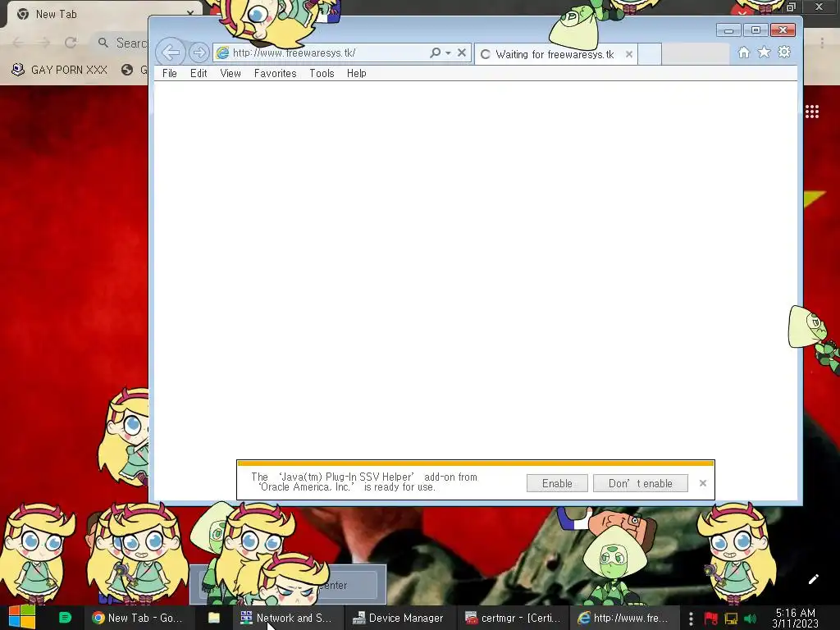Open Chrome three-dot menu
Image resolution: width=840 pixels, height=630 pixels.
point(822,43)
